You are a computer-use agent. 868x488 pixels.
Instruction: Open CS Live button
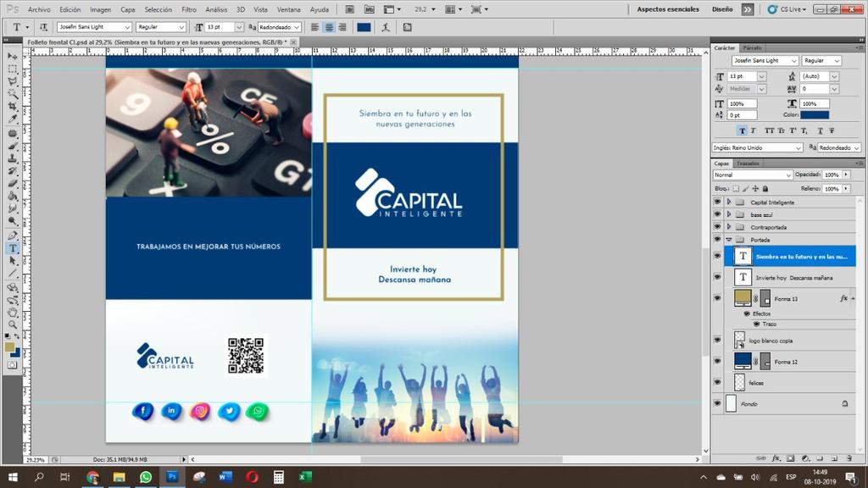(x=787, y=9)
